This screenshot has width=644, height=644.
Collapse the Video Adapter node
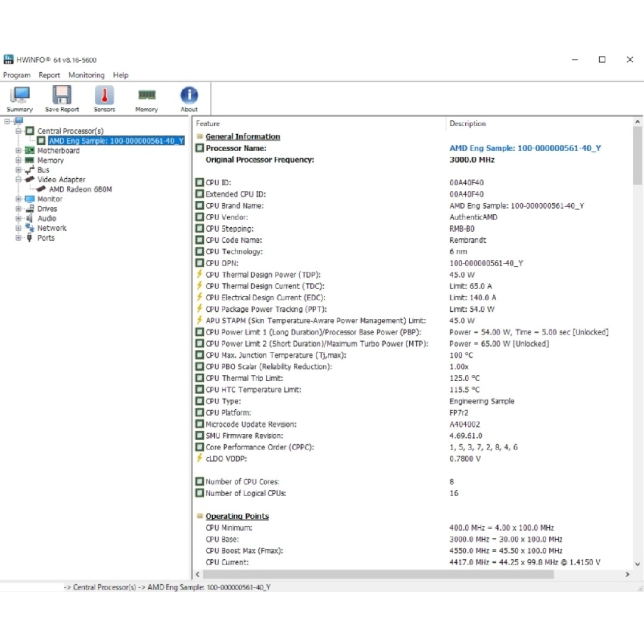pos(18,179)
